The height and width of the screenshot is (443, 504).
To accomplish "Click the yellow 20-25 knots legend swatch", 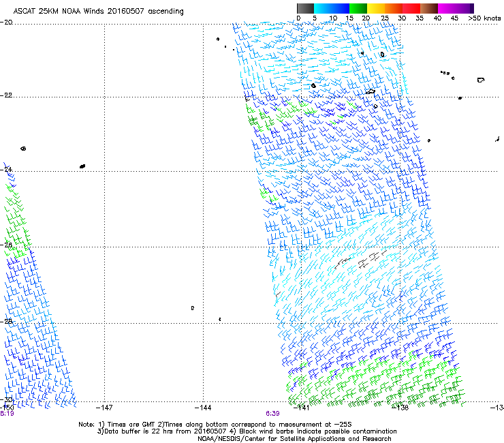I will point(376,8).
